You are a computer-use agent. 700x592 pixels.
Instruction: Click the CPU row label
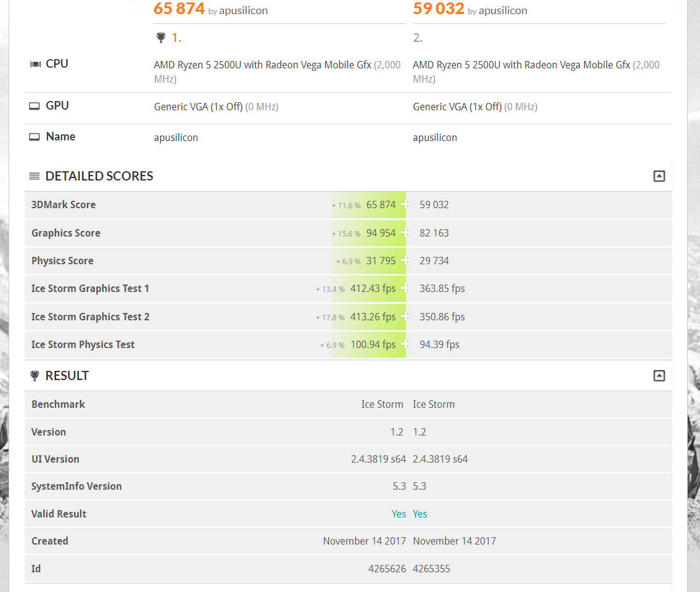tap(57, 64)
